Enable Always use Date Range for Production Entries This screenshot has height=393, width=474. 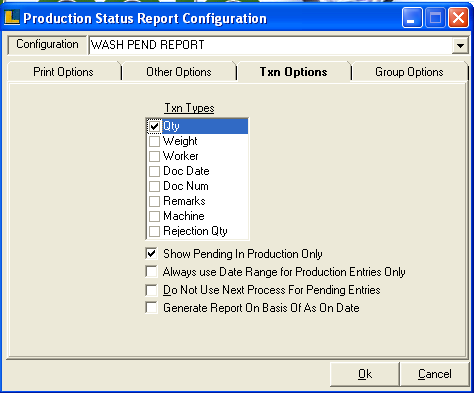(151, 272)
